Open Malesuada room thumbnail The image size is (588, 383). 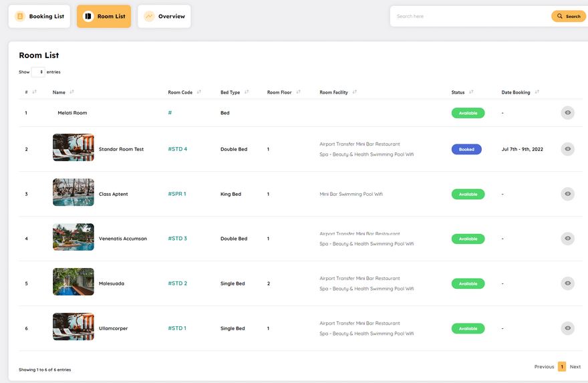(x=73, y=281)
